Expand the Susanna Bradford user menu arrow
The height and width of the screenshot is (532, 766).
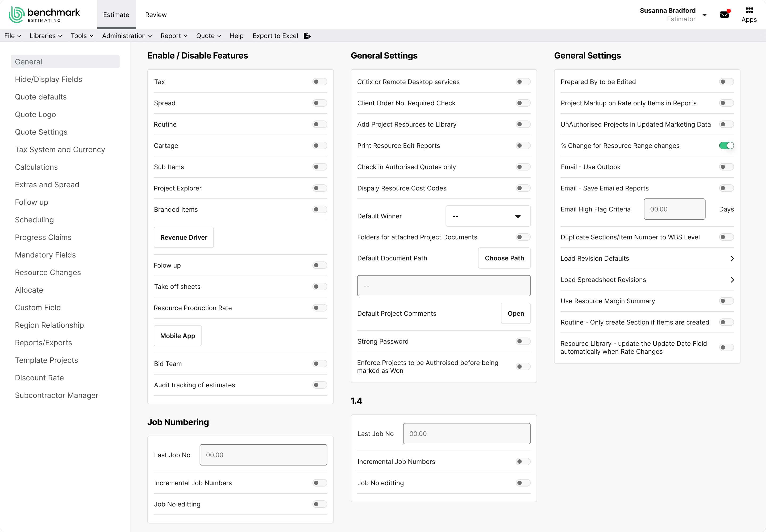704,15
